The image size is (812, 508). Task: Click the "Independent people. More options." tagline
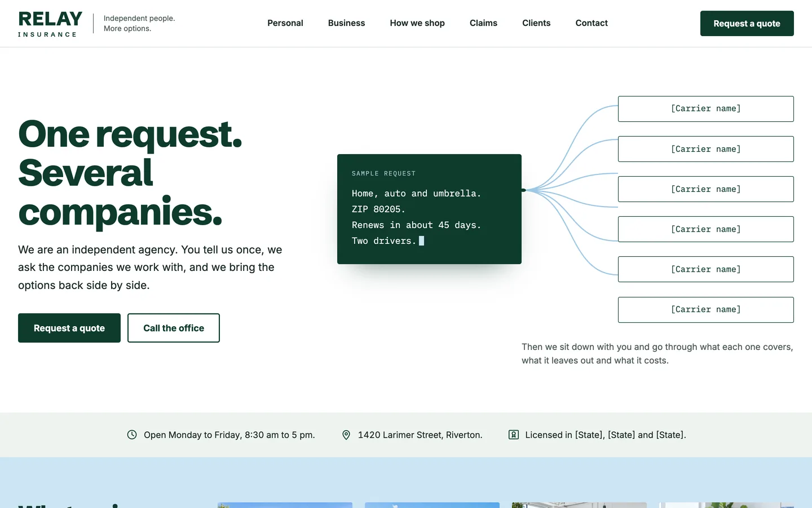[139, 23]
